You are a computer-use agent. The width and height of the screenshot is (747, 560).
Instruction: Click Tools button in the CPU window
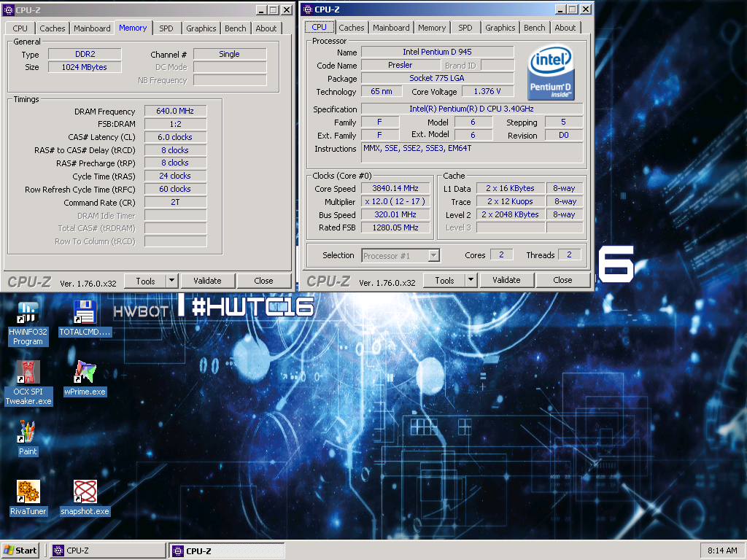(x=444, y=281)
